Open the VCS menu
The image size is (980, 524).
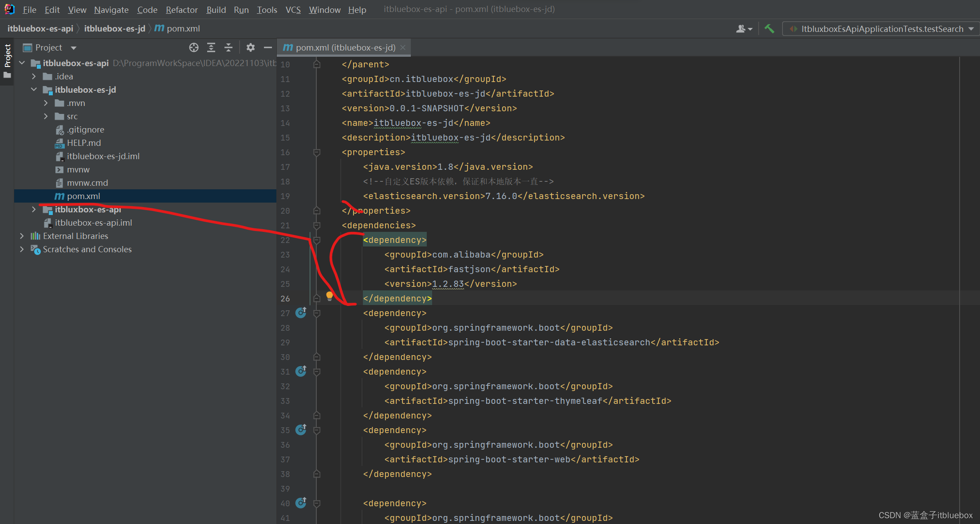tap(293, 9)
